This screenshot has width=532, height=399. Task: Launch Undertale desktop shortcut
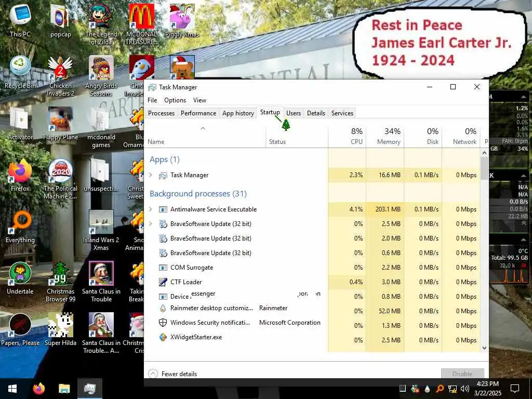(x=20, y=279)
